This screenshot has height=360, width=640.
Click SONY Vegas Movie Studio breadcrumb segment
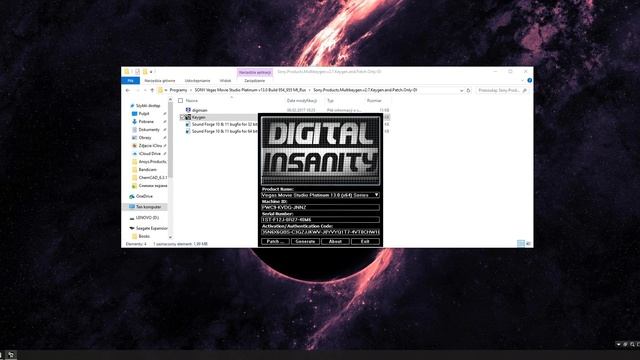(x=250, y=90)
